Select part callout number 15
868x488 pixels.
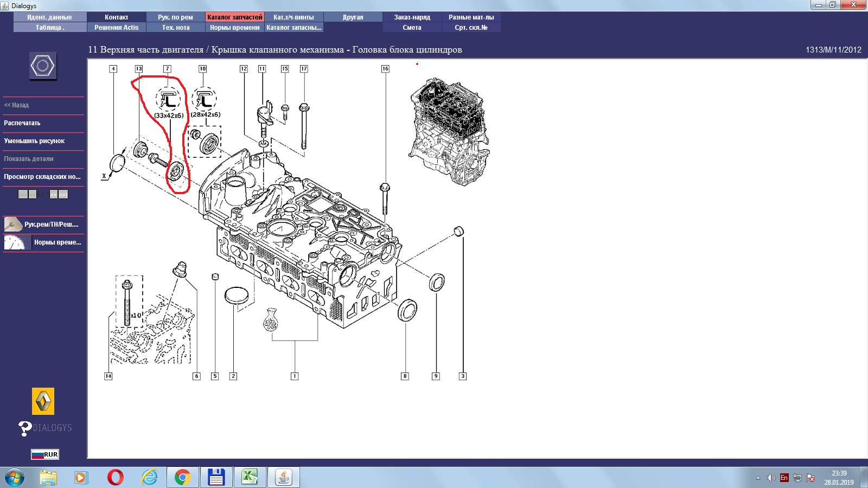tap(285, 69)
